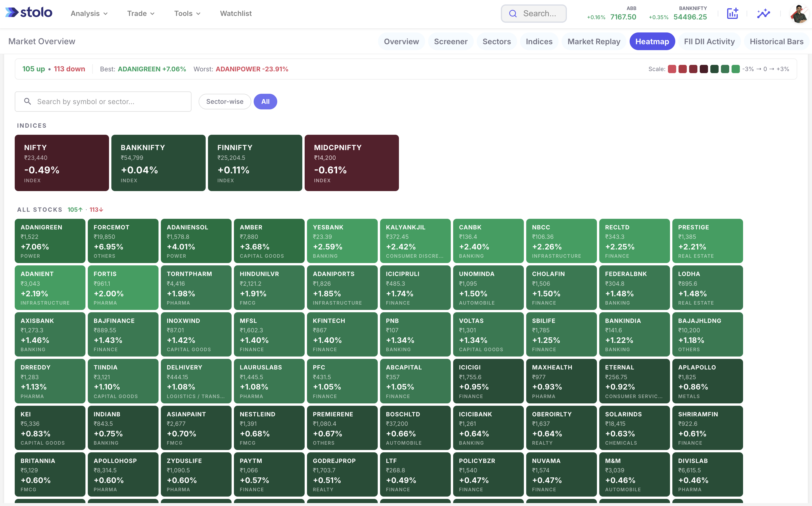The image size is (812, 506).
Task: Open the ADANIGREEN stock tile
Action: point(50,241)
